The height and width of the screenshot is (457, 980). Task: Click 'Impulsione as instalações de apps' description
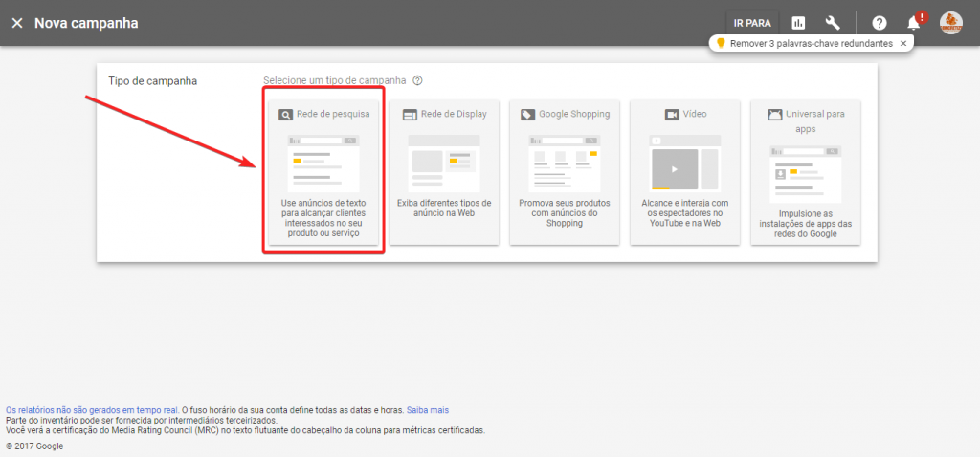pos(806,224)
